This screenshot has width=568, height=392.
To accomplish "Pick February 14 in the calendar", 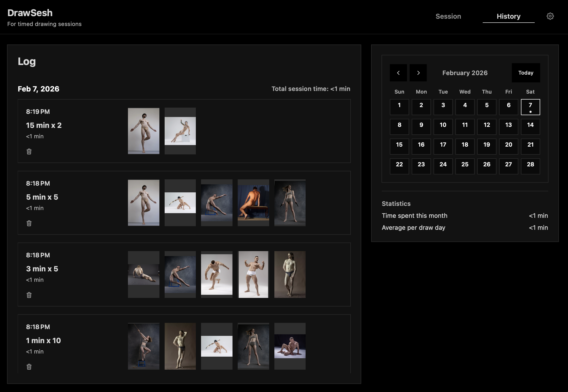I will click(x=530, y=127).
